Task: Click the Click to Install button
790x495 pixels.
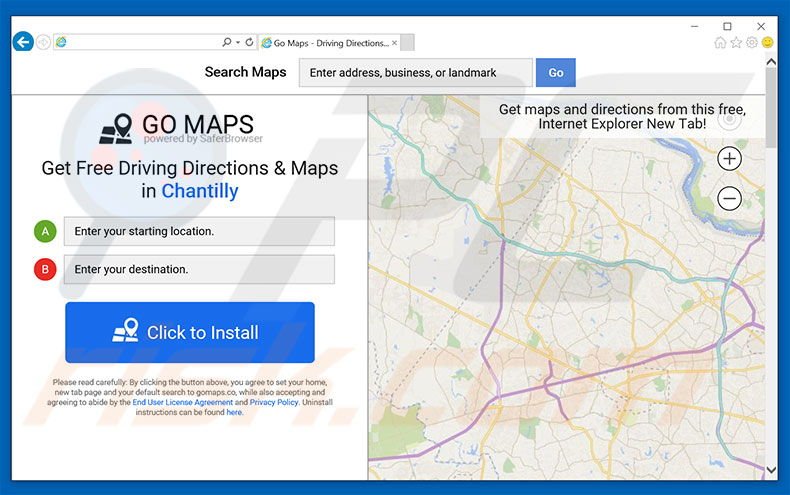Action: pos(190,332)
